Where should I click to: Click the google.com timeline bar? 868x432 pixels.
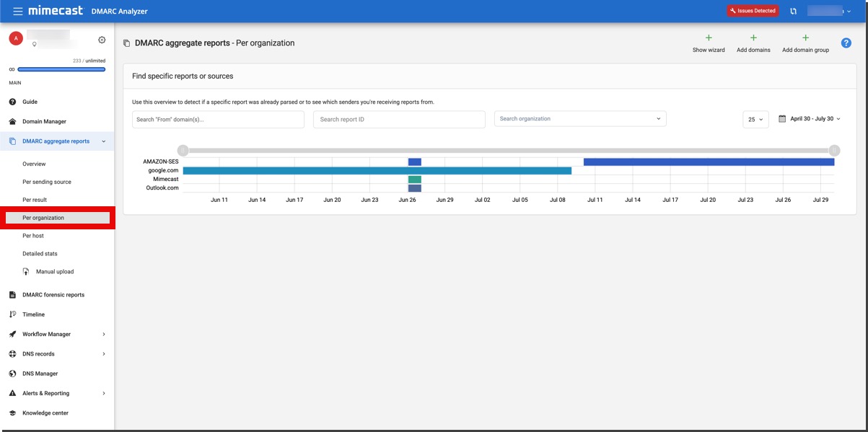[x=377, y=170]
